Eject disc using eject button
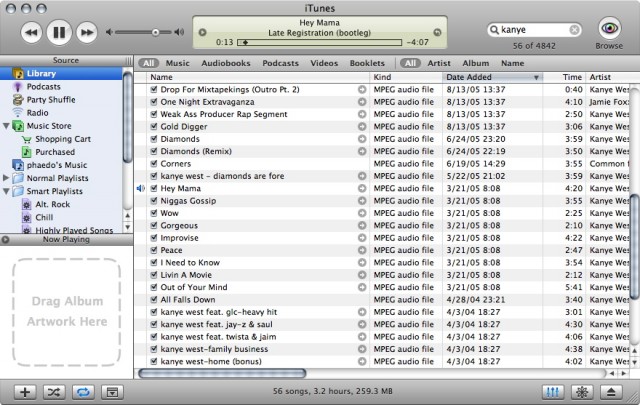Screen dimensions: 640x405 614,391
